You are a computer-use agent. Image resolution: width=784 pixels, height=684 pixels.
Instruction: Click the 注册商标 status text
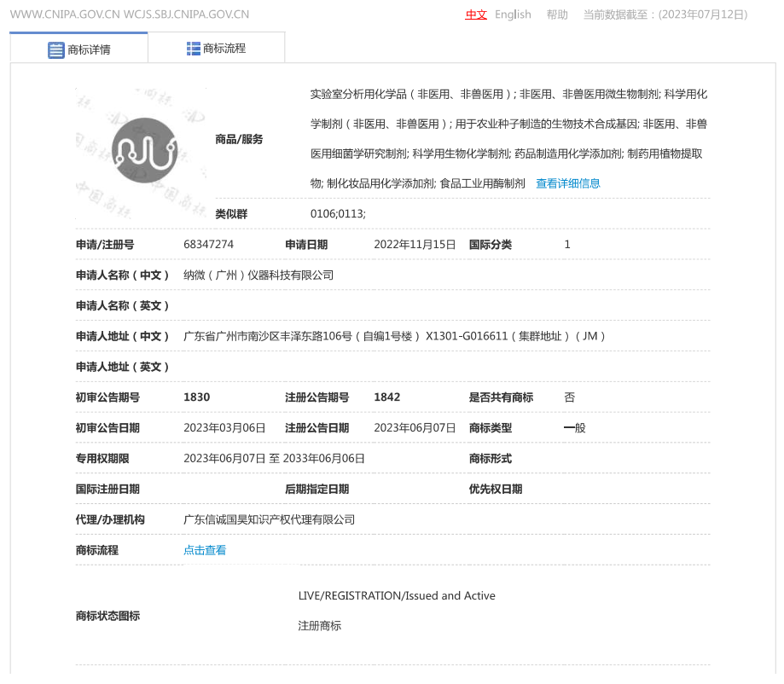(x=320, y=625)
